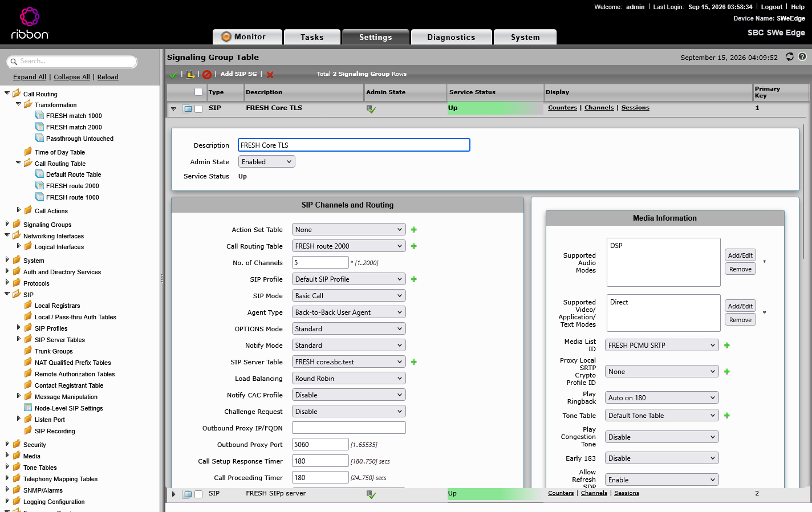Screen dimensions: 812x512
Task: Click green plus next to Call Routing Table
Action: point(414,246)
